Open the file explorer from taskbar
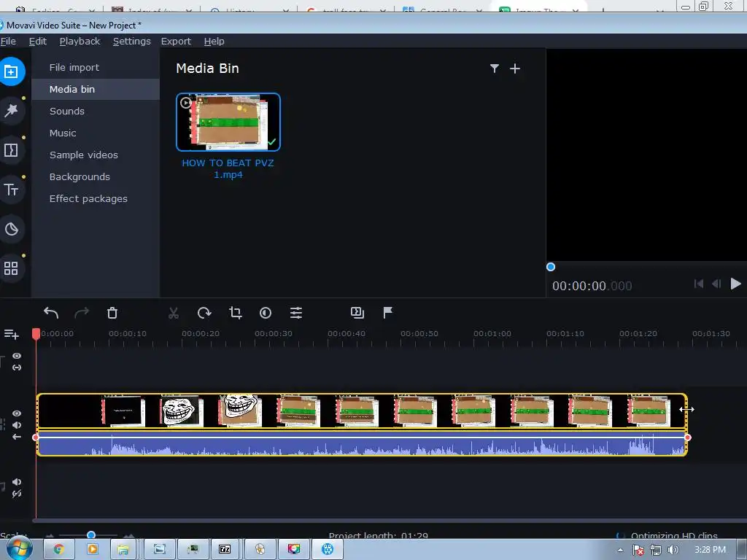Image resolution: width=747 pixels, height=560 pixels. click(123, 549)
